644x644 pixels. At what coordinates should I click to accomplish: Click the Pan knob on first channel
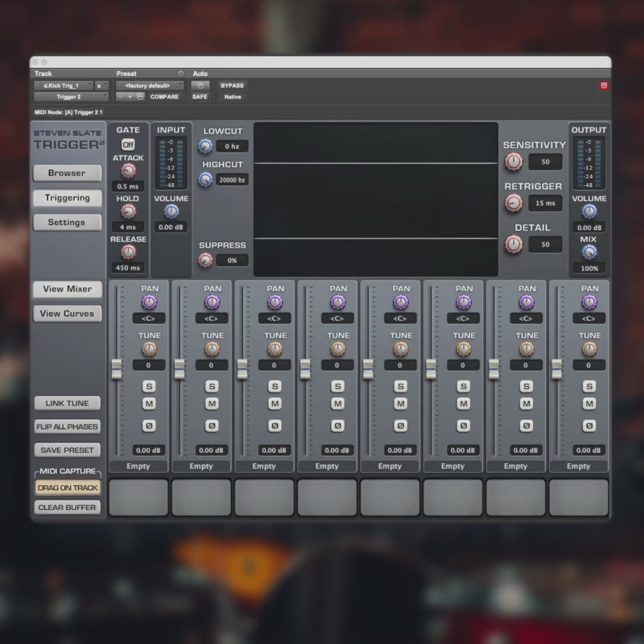149,303
